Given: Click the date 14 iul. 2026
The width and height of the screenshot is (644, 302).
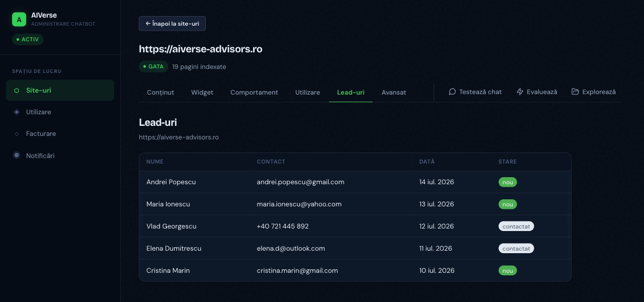Looking at the screenshot, I should [437, 182].
